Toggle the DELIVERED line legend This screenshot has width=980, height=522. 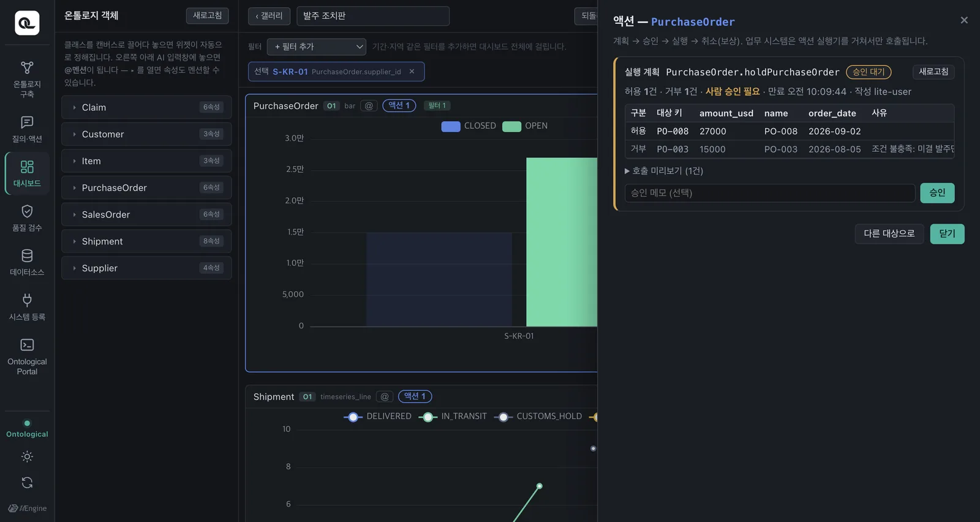tap(378, 417)
